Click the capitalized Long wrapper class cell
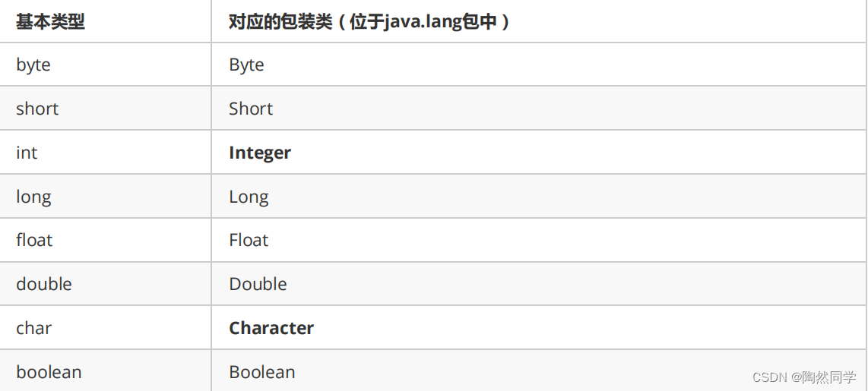868x391 pixels. point(249,197)
